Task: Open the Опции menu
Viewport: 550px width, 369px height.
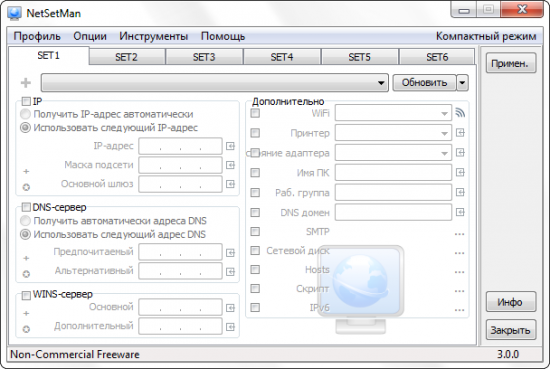Action: (90, 36)
